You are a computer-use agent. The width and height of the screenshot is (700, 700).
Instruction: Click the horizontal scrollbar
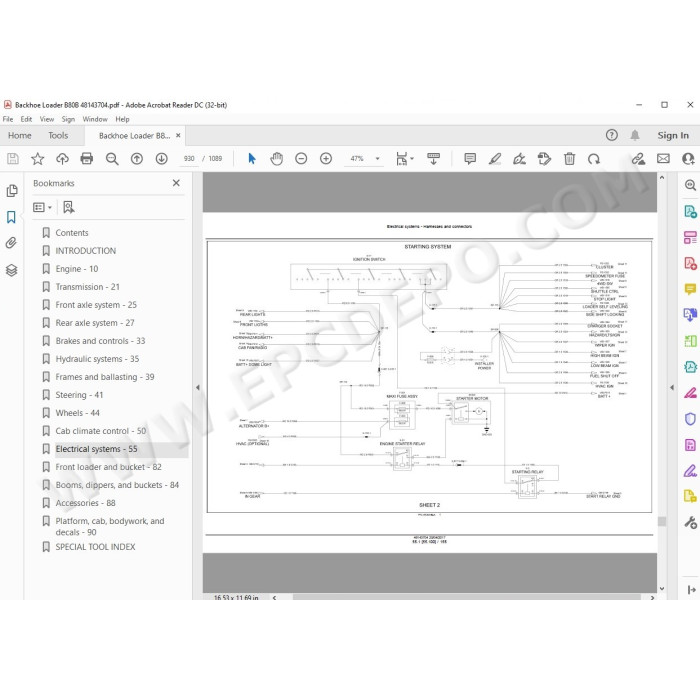pyautogui.click(x=467, y=597)
